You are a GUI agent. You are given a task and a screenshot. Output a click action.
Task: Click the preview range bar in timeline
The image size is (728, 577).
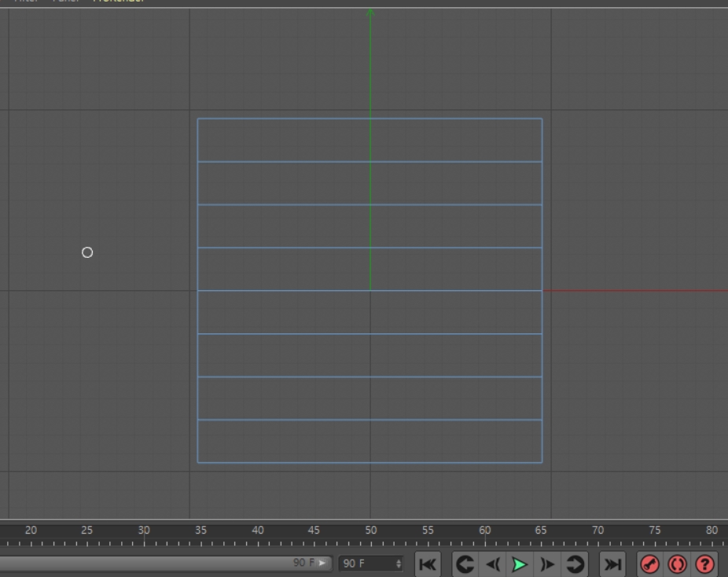pos(165,563)
